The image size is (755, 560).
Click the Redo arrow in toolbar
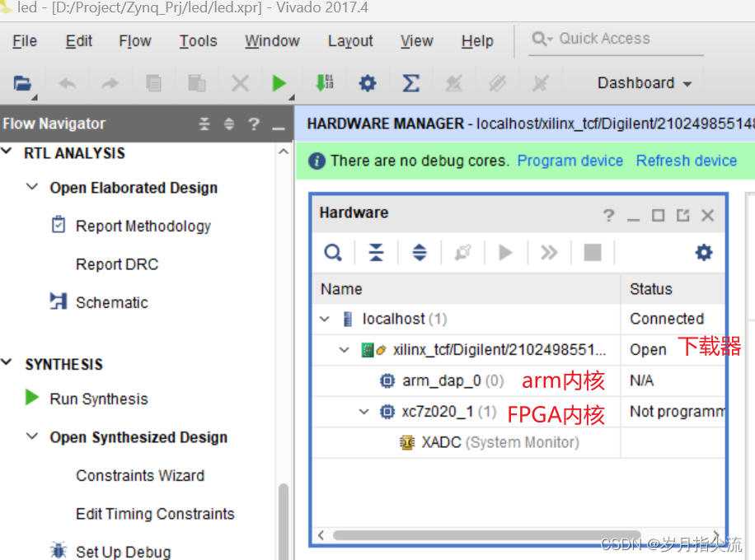(x=110, y=84)
